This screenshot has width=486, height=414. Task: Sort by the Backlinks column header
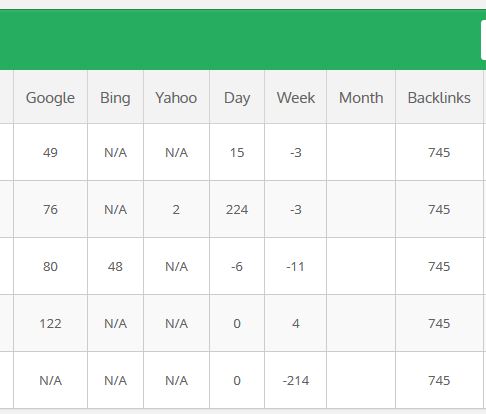(x=439, y=97)
